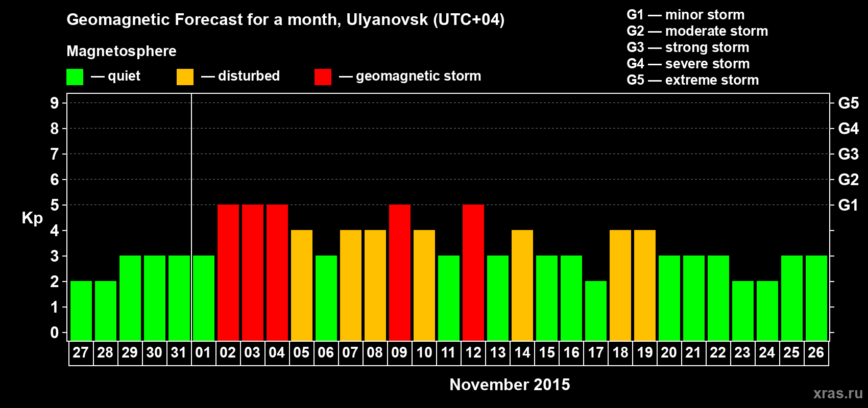This screenshot has height=408, width=868.
Task: Click date label 15 on the axis
Action: point(546,352)
